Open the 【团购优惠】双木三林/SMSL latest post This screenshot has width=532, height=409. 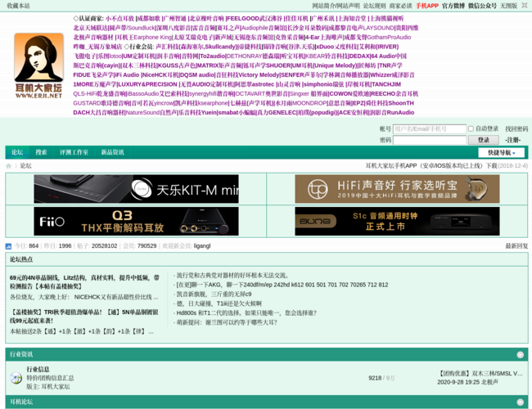(x=480, y=373)
